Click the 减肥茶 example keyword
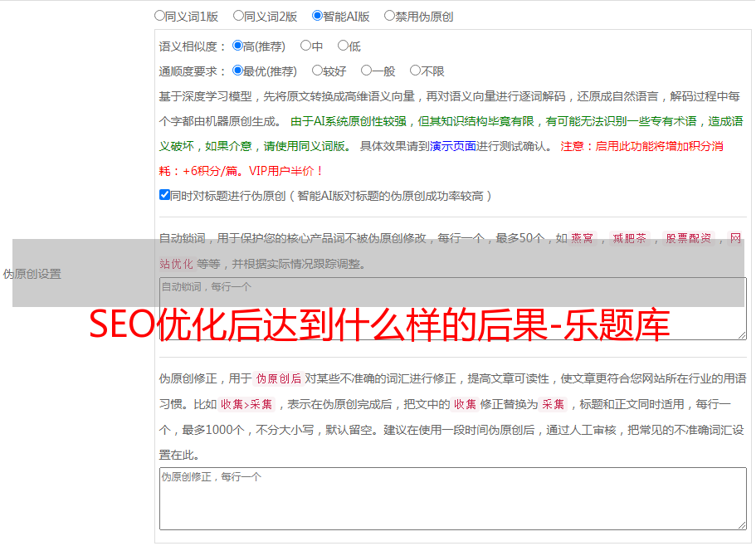The height and width of the screenshot is (546, 756). (629, 238)
